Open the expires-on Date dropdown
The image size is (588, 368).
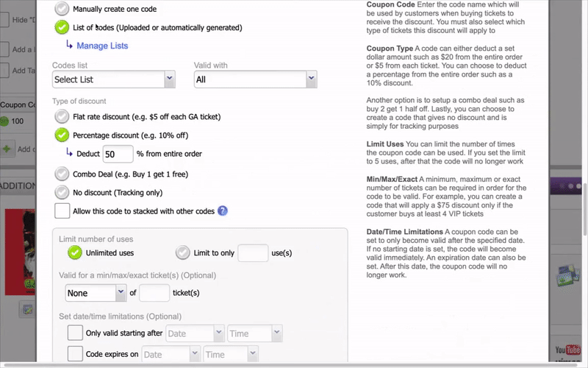click(171, 355)
